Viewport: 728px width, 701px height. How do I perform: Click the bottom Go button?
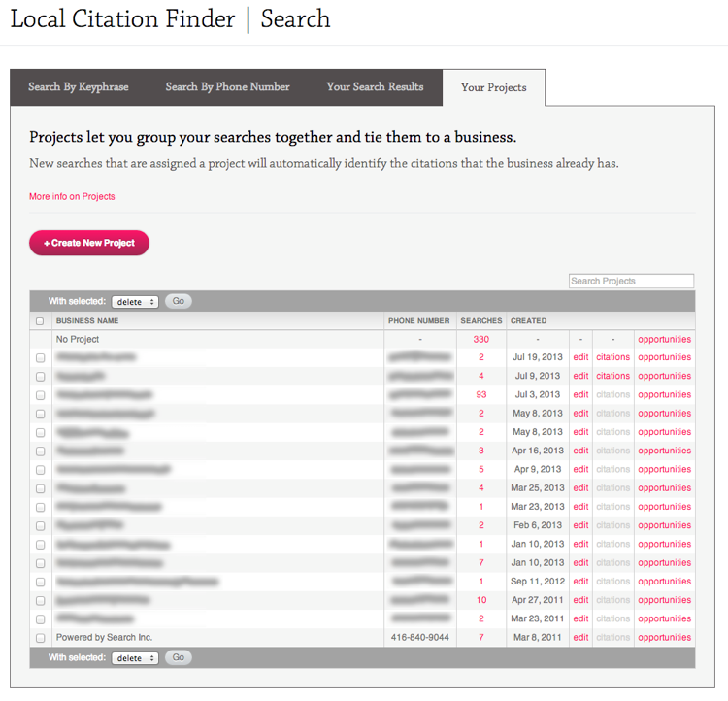179,657
